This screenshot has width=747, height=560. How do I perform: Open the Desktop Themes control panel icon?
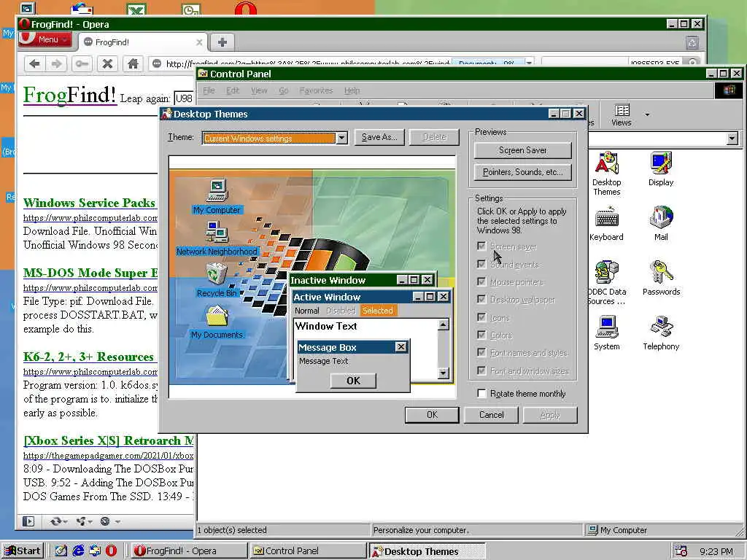(606, 173)
